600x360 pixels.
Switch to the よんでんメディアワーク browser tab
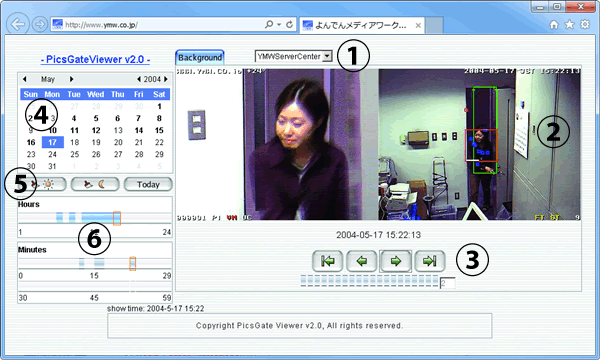(362, 25)
